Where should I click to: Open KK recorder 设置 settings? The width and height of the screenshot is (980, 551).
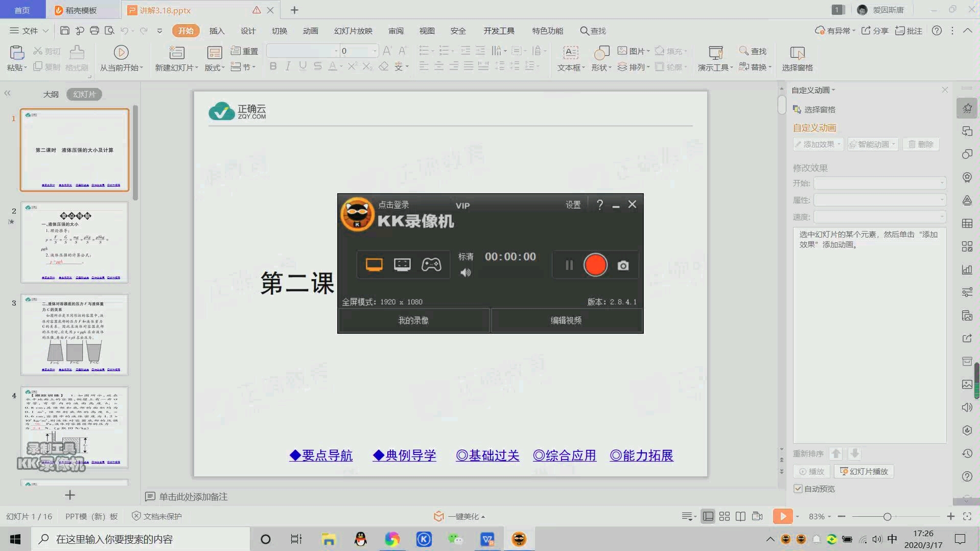coord(573,204)
